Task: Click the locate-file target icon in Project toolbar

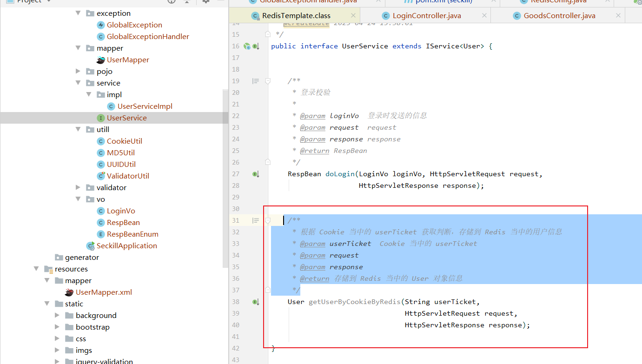Action: 172,1
